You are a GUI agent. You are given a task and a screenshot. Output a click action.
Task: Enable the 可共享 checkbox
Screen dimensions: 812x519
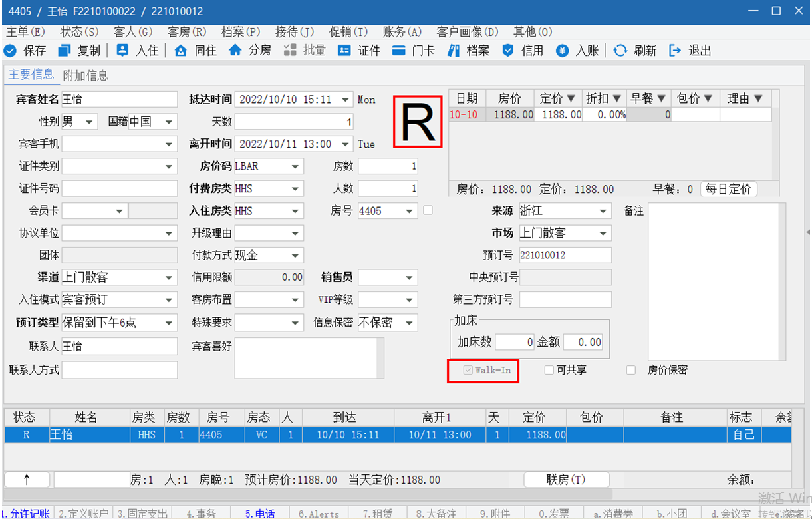coord(549,370)
